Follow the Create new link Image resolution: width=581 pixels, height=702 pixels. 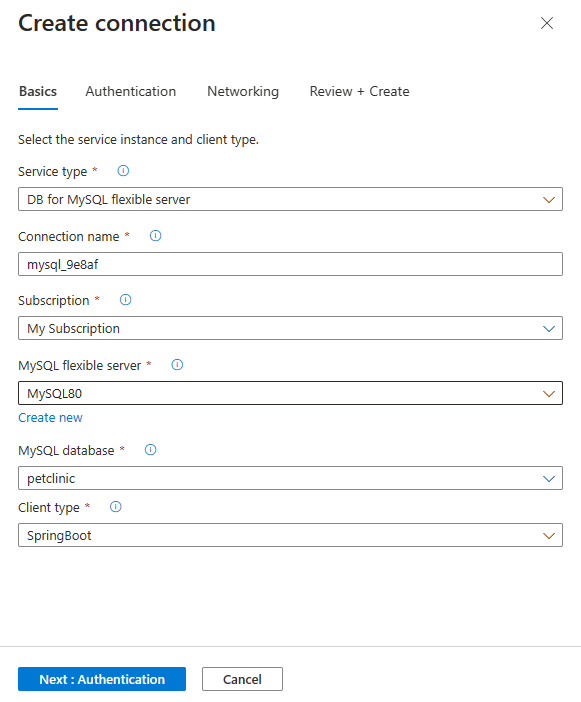(x=50, y=418)
